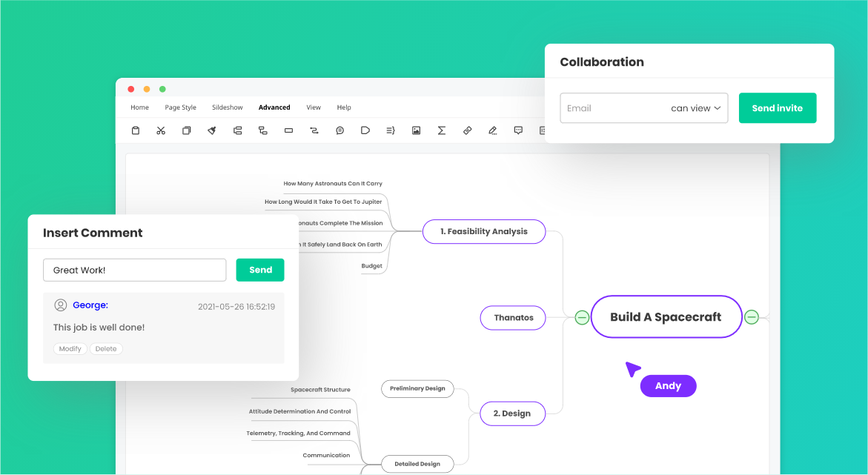Click the Cut scissors icon

[x=161, y=130]
